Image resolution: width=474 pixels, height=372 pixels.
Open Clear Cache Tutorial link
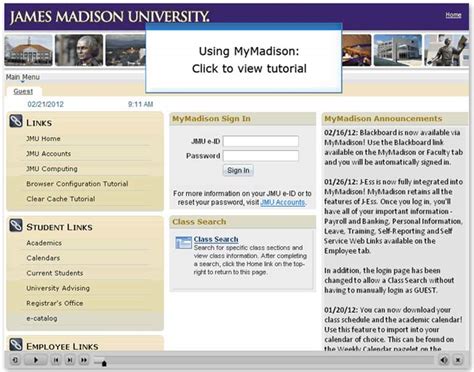(x=61, y=199)
